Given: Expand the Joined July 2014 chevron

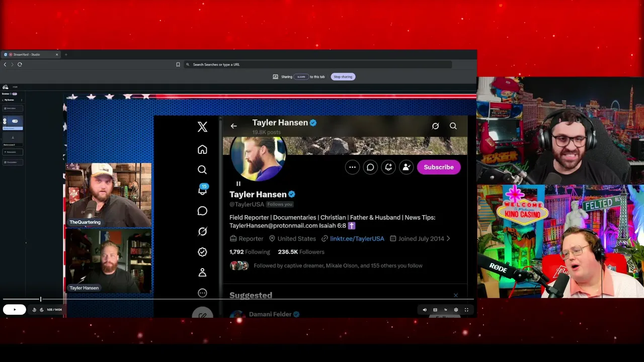Looking at the screenshot, I should pyautogui.click(x=448, y=239).
